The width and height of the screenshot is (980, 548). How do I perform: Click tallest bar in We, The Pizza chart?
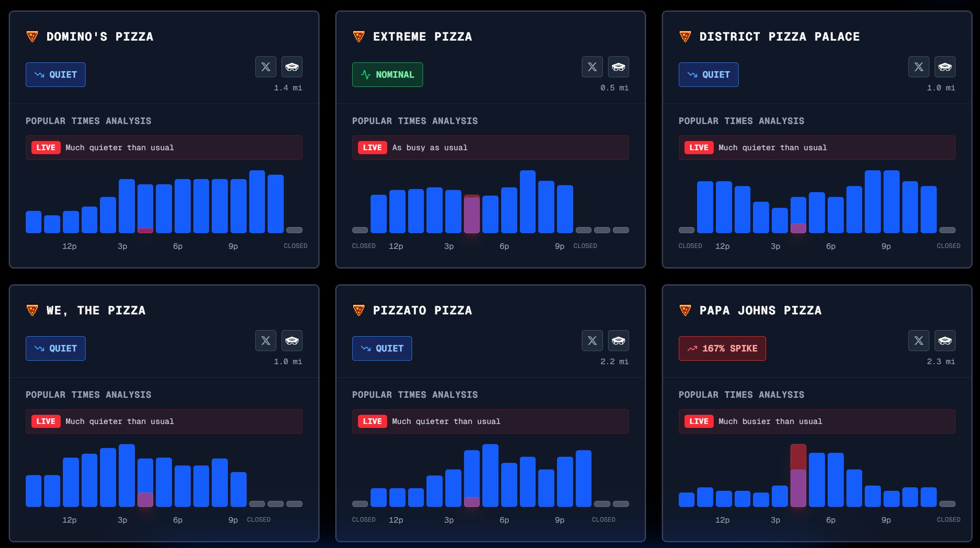pos(127,475)
